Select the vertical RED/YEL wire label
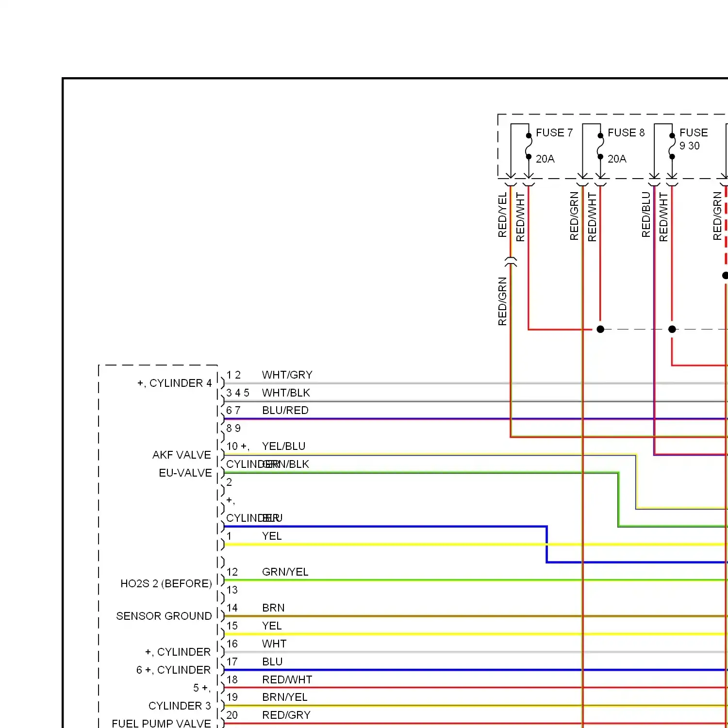Image resolution: width=728 pixels, height=728 pixels. [502, 215]
